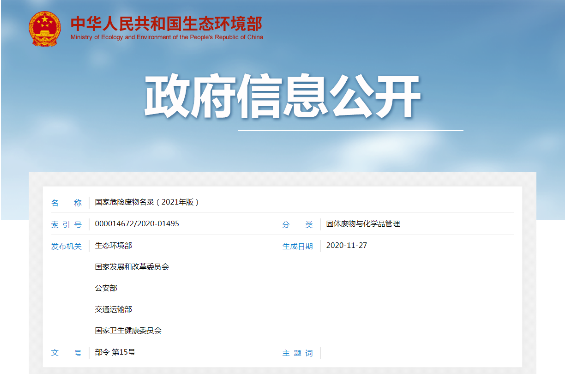Click the national emblem icon

44,29
